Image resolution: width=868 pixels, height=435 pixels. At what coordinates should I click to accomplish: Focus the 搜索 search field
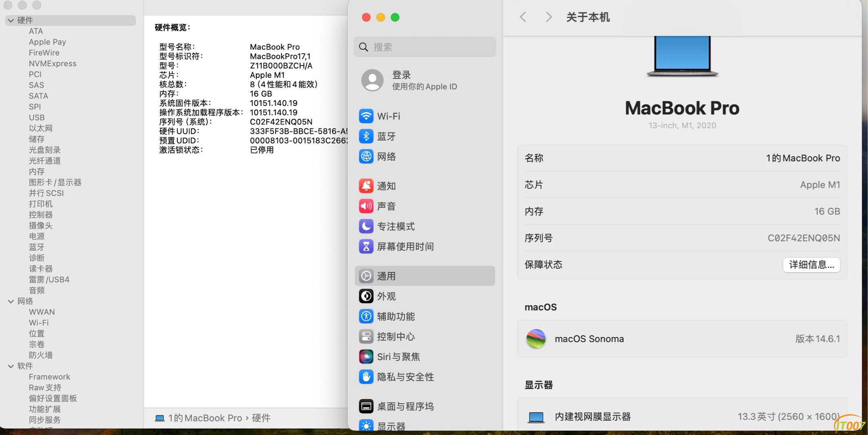(425, 47)
